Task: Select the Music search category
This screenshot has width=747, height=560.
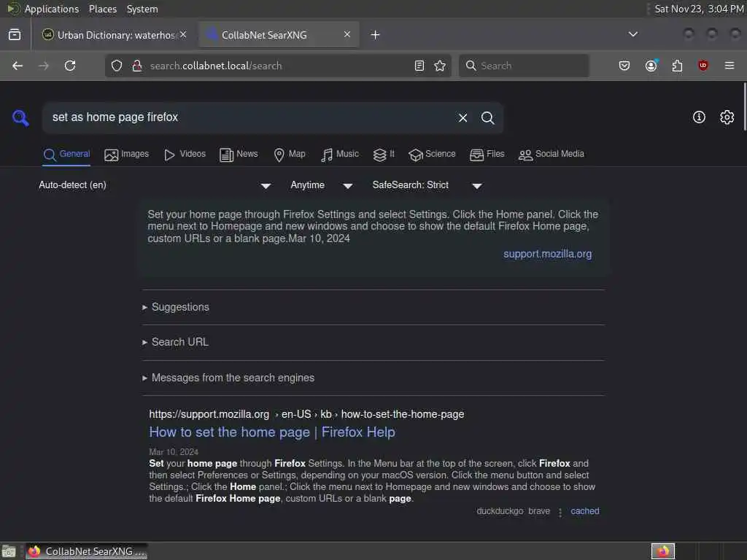Action: pyautogui.click(x=340, y=155)
